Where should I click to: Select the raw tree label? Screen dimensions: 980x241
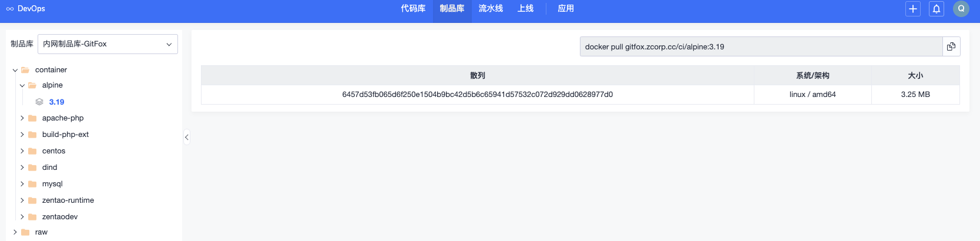tap(41, 232)
